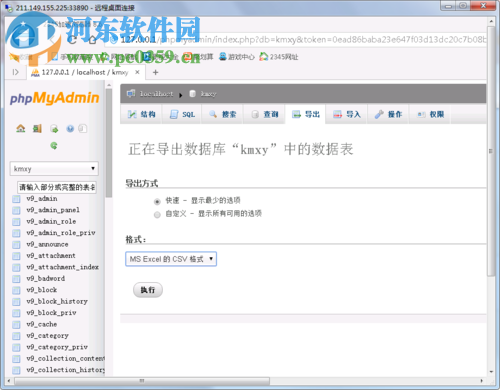Viewport: 500px width, 390px height.
Task: Open the MS Excel 的 CSV 格式 dropdown
Action: click(171, 259)
